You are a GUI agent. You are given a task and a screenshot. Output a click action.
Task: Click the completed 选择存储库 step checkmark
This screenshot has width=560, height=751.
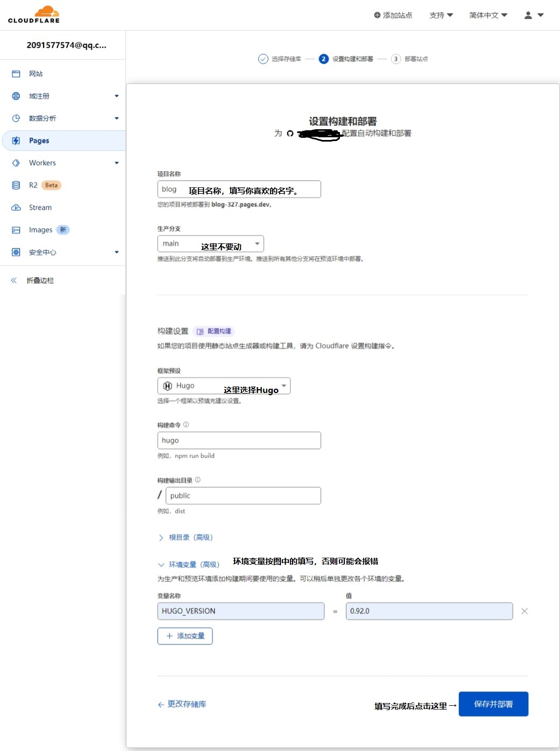tap(263, 59)
